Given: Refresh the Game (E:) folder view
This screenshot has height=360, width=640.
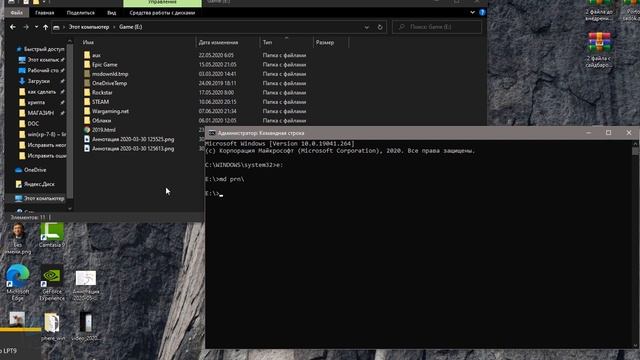Looking at the screenshot, I should point(380,27).
